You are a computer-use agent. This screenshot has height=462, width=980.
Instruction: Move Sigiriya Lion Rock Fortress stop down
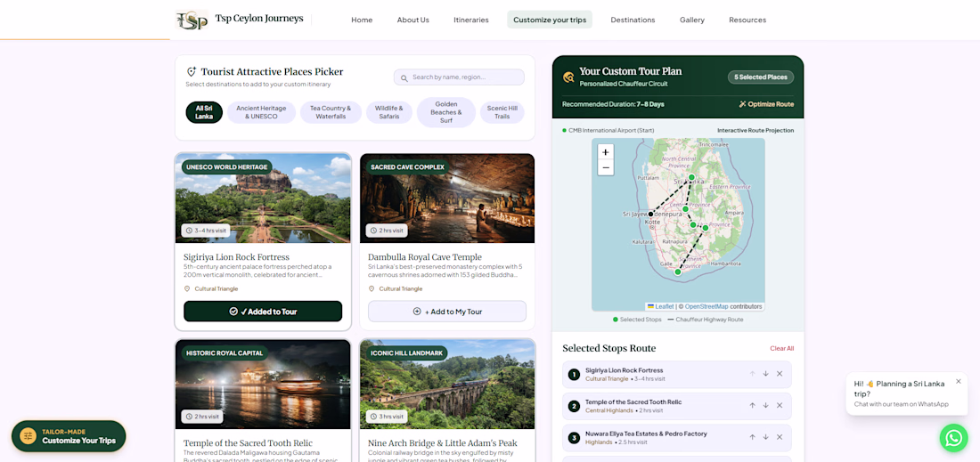[x=765, y=374]
